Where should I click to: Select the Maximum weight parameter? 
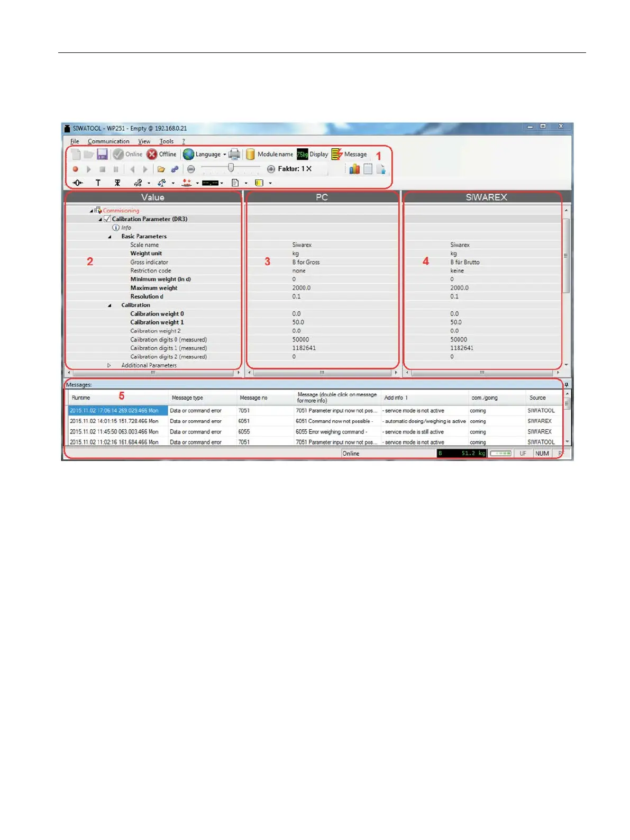click(x=154, y=288)
